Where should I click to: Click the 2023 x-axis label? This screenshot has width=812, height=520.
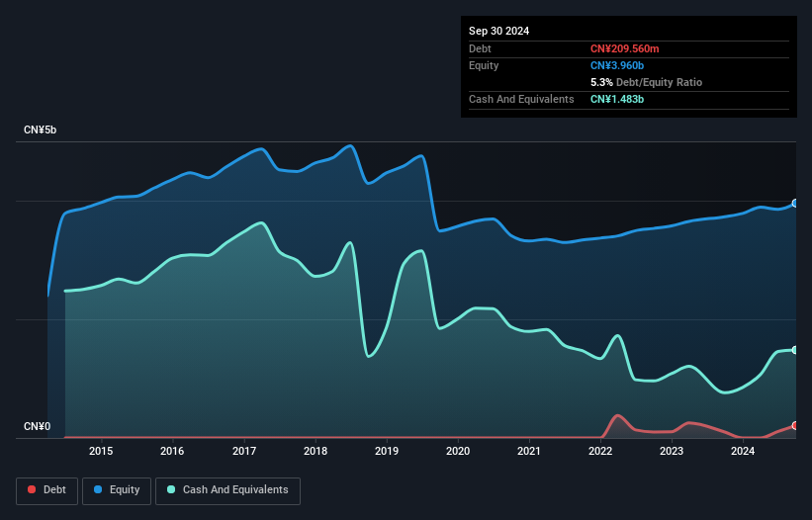[x=672, y=451]
